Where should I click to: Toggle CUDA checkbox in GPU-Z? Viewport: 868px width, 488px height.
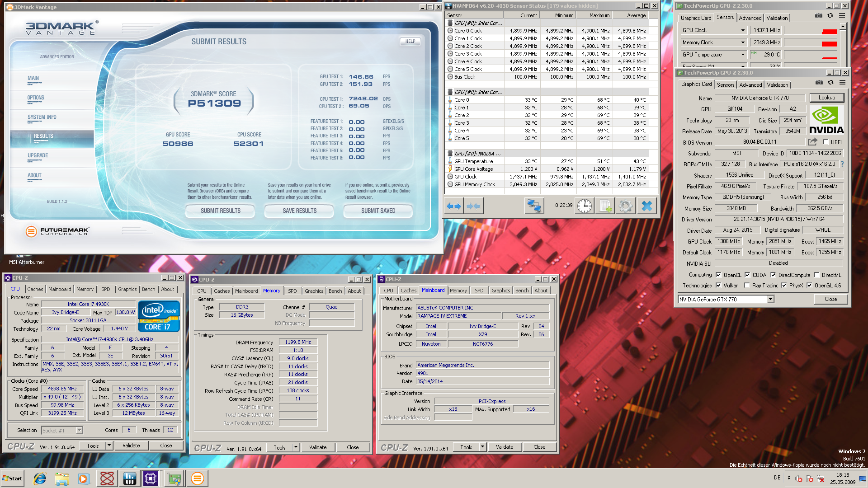click(x=747, y=275)
